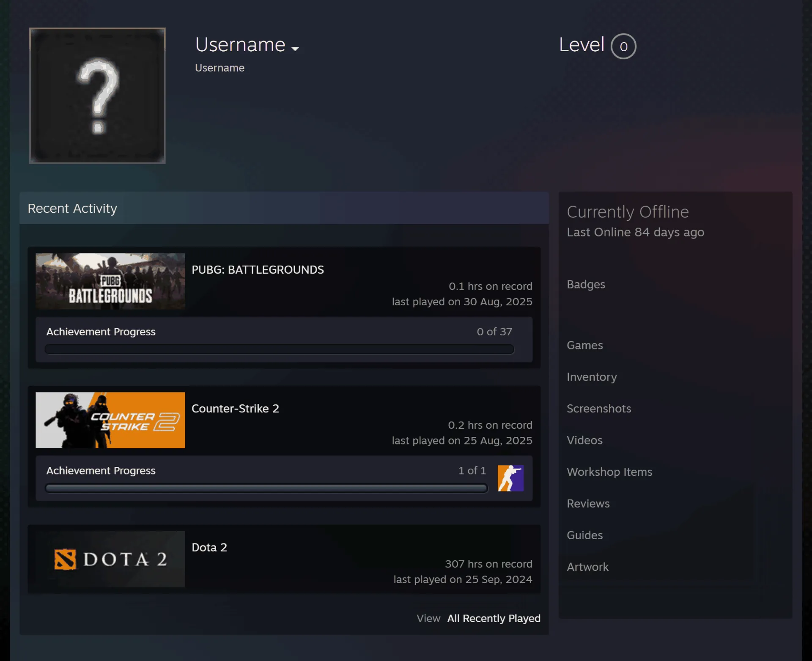Click 'last played on 25 Sep, 2024'
This screenshot has height=661, width=812.
463,579
